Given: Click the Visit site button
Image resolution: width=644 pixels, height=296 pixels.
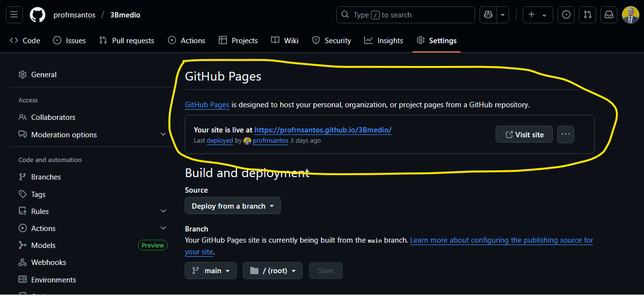Looking at the screenshot, I should click(x=524, y=134).
